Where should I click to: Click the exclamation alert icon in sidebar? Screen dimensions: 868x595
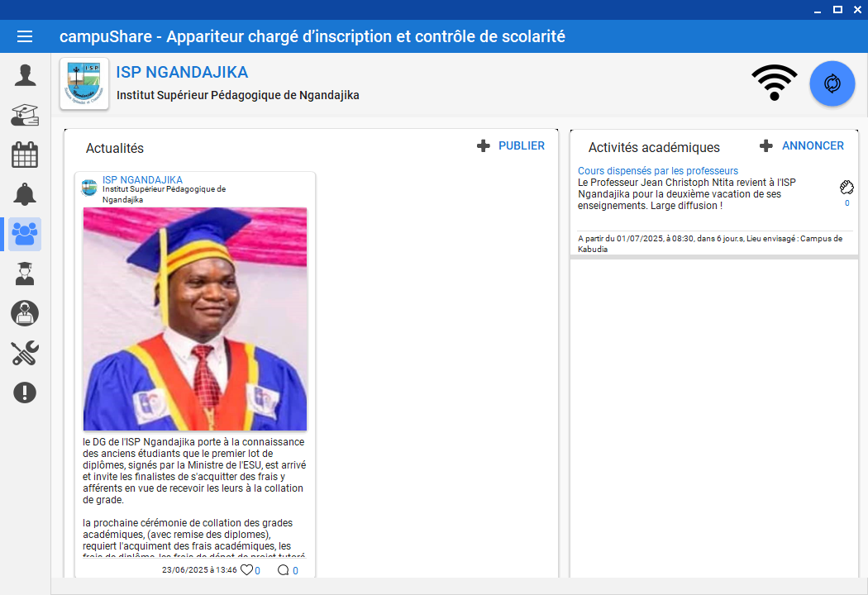(x=25, y=393)
